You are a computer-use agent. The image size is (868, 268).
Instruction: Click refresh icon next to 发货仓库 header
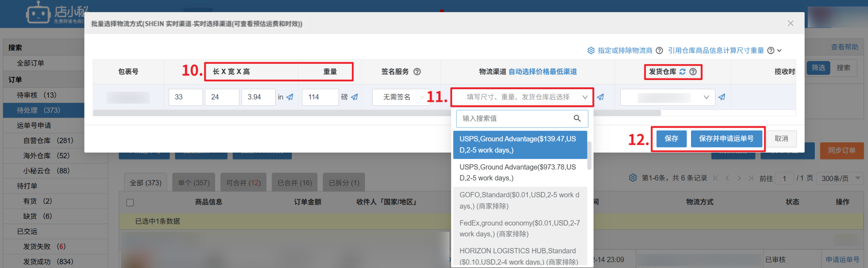(x=682, y=72)
